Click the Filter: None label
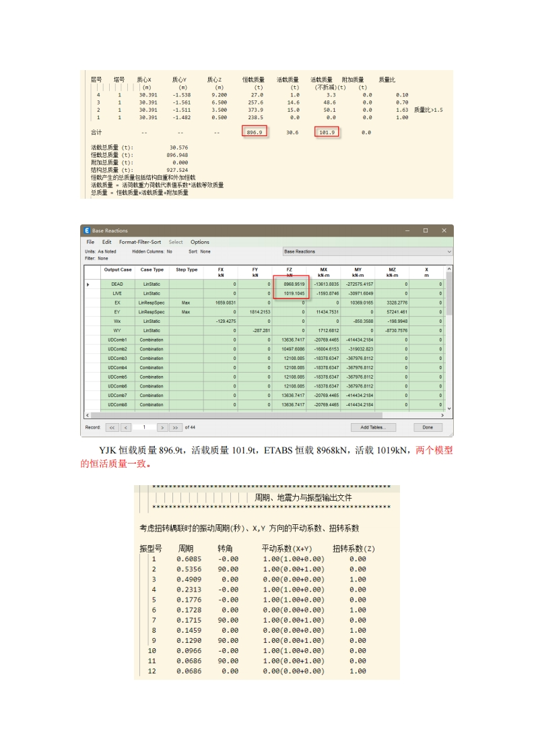Screen dimensions: 534x756 coord(96,259)
